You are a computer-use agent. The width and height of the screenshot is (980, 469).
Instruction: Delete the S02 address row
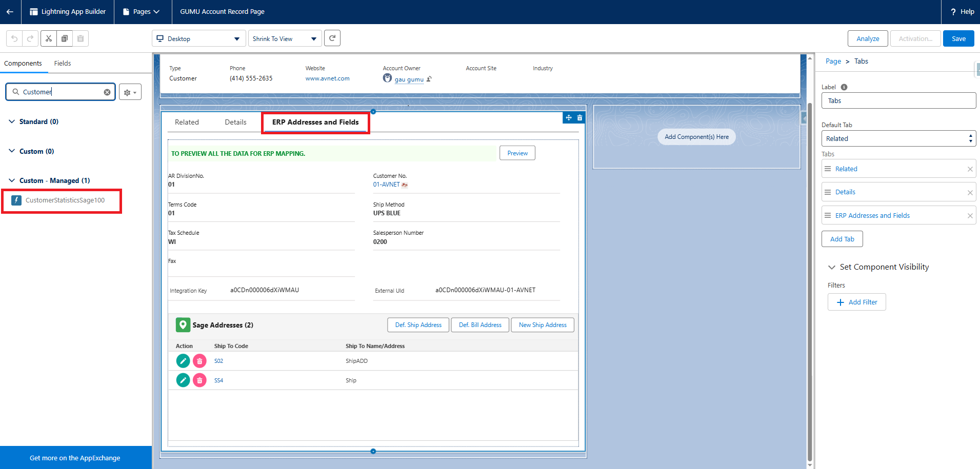tap(199, 361)
